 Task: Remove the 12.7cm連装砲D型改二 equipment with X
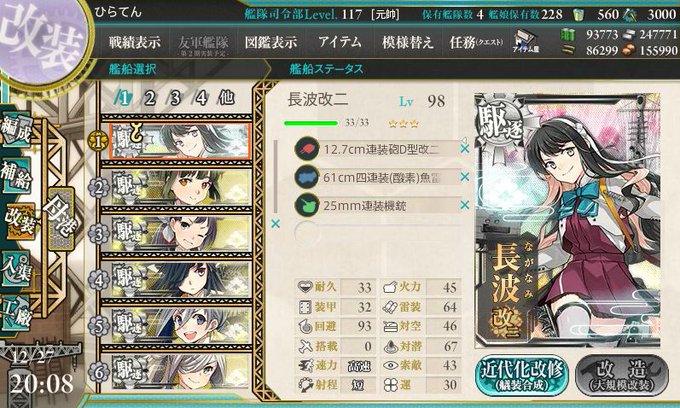tap(464, 149)
